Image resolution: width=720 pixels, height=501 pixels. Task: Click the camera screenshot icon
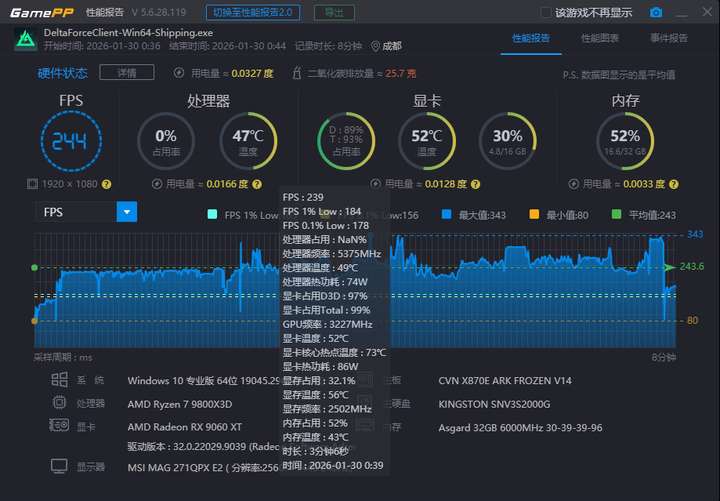coord(656,12)
